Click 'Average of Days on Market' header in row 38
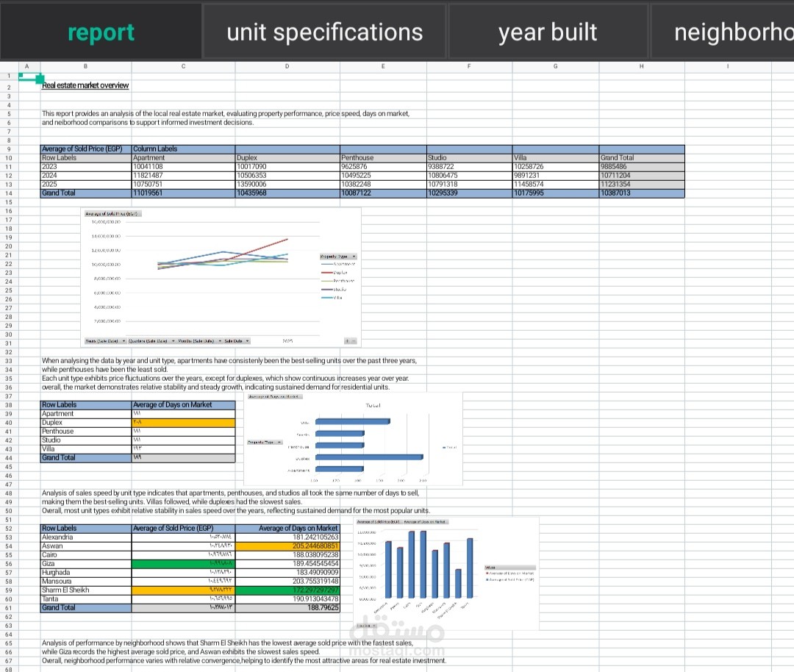 183,405
